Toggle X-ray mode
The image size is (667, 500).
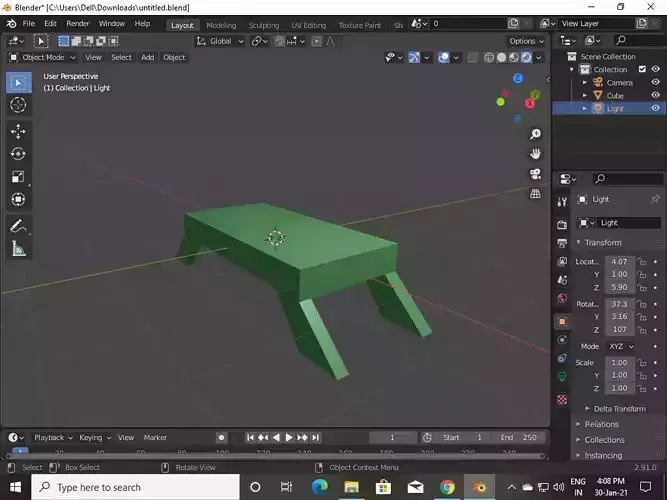point(472,57)
